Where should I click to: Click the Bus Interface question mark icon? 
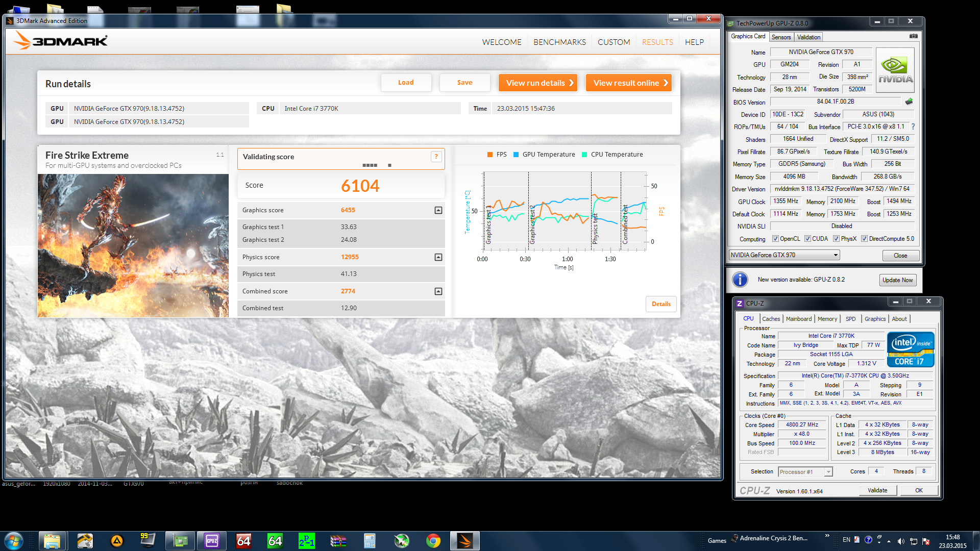pos(913,127)
